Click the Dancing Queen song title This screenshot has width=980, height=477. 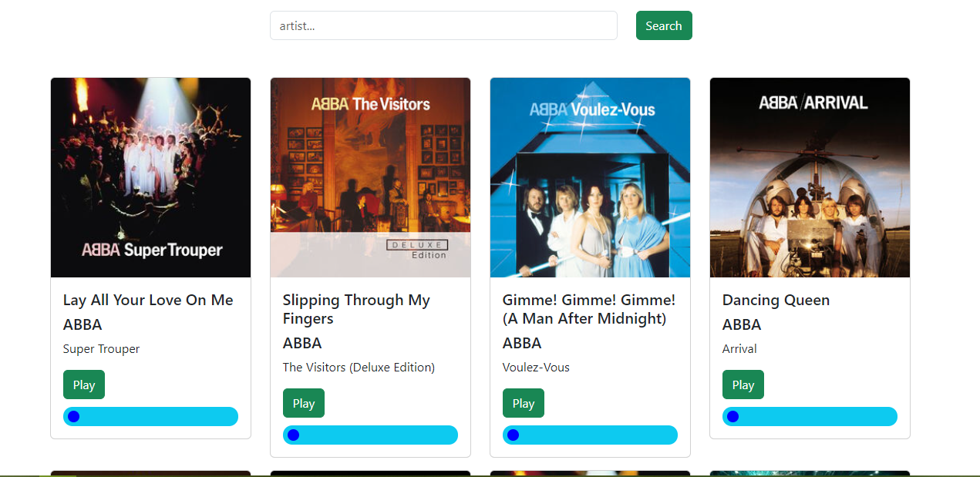776,301
